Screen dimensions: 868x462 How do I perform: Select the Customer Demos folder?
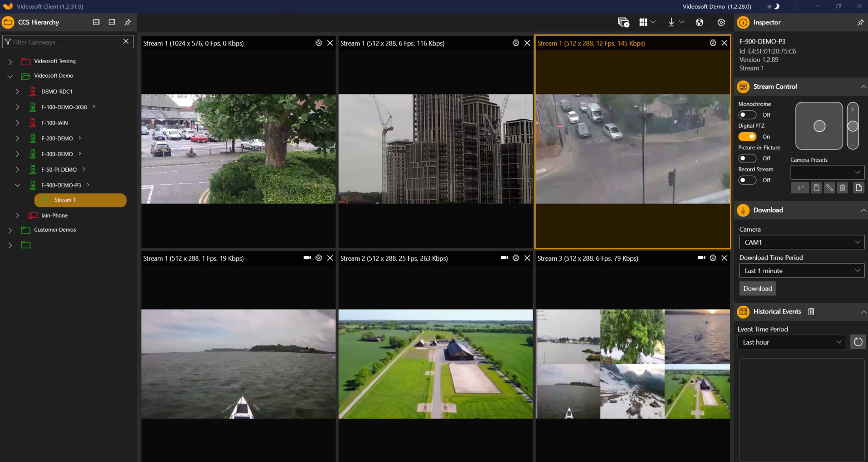click(55, 230)
